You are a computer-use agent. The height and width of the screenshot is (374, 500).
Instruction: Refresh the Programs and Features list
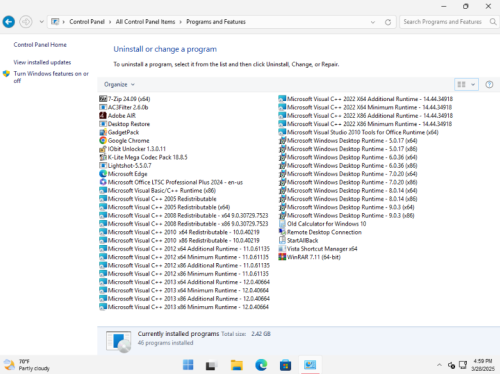click(x=388, y=22)
